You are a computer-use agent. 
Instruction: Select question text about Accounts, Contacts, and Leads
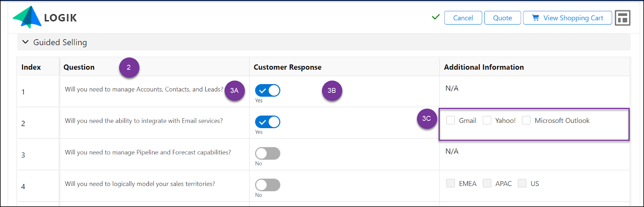pyautogui.click(x=144, y=89)
